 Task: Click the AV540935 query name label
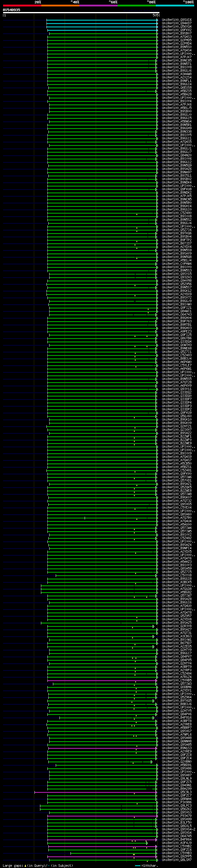click(x=11, y=10)
